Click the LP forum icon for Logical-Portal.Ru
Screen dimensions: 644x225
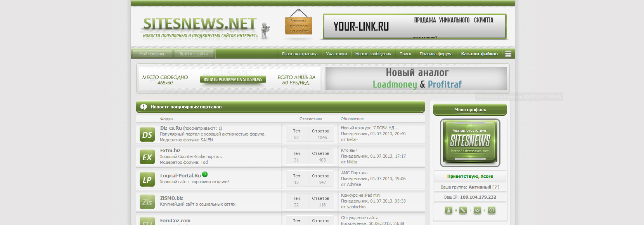coord(147,180)
